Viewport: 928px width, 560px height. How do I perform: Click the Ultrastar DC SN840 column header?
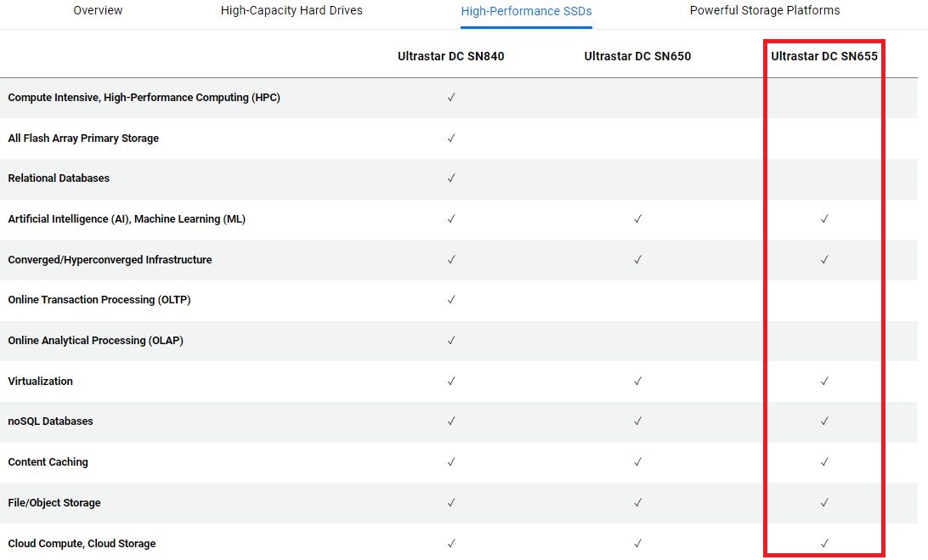coord(450,57)
